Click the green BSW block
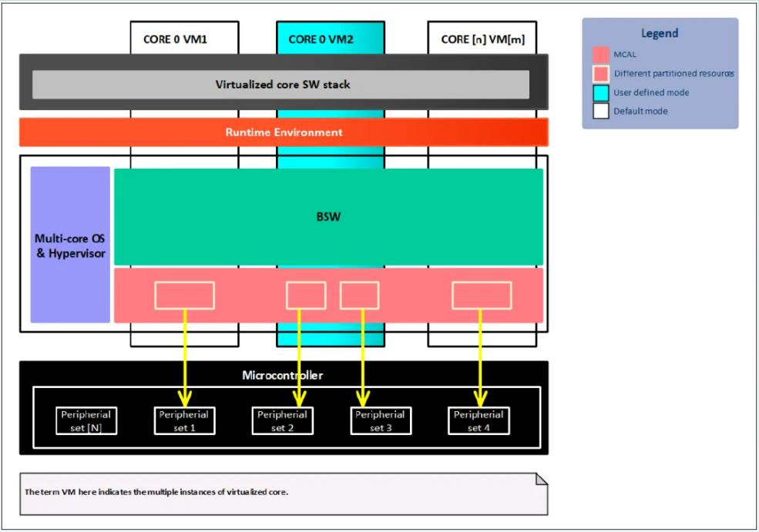Image resolution: width=759 pixels, height=532 pixels. 328,216
